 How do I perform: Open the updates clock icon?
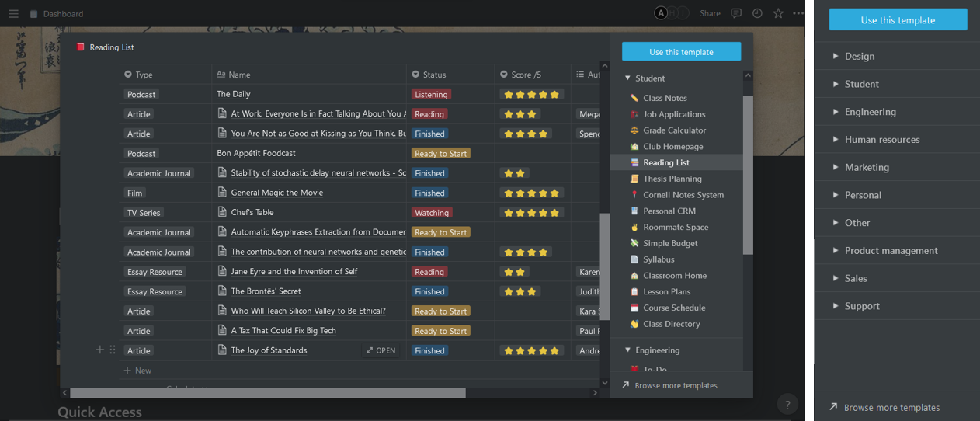pos(757,13)
